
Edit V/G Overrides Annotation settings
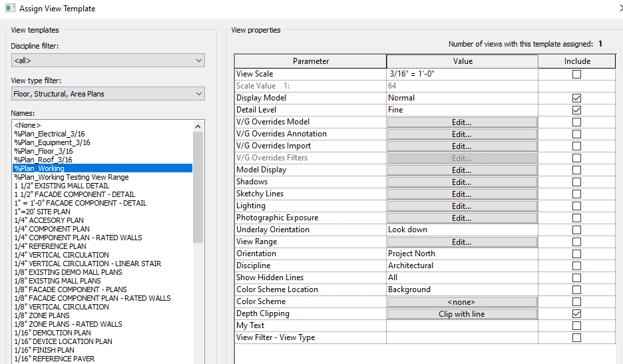pyautogui.click(x=462, y=134)
